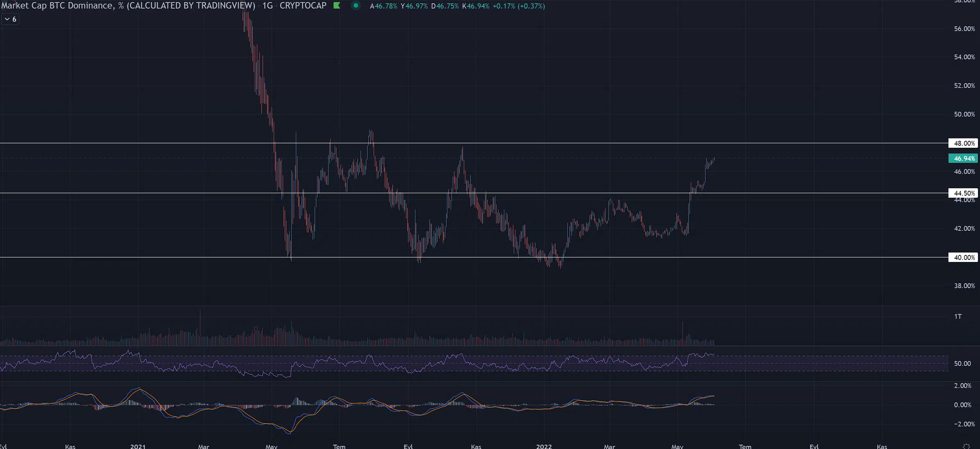Click the 1T volume scale label
The height and width of the screenshot is (449, 980).
pyautogui.click(x=958, y=316)
